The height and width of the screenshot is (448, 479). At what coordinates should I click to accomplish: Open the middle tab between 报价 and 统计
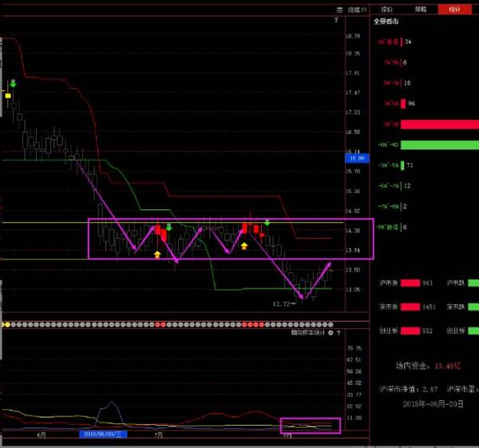click(421, 10)
